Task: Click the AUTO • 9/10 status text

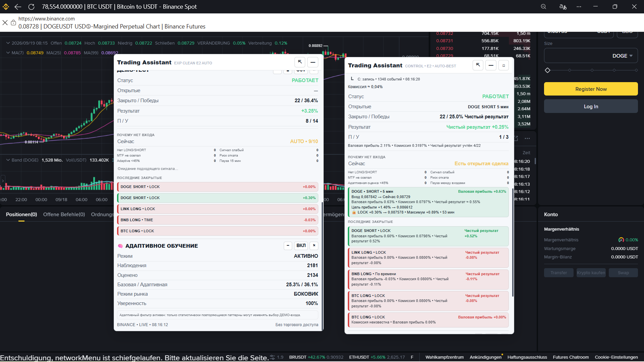Action: point(304,141)
